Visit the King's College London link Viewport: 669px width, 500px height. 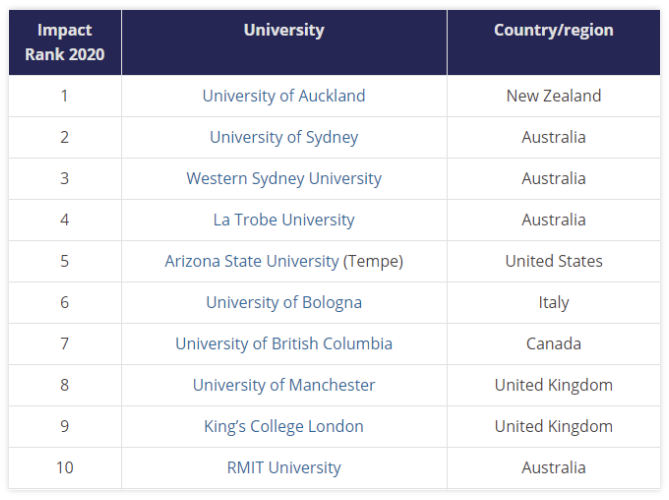pos(284,426)
